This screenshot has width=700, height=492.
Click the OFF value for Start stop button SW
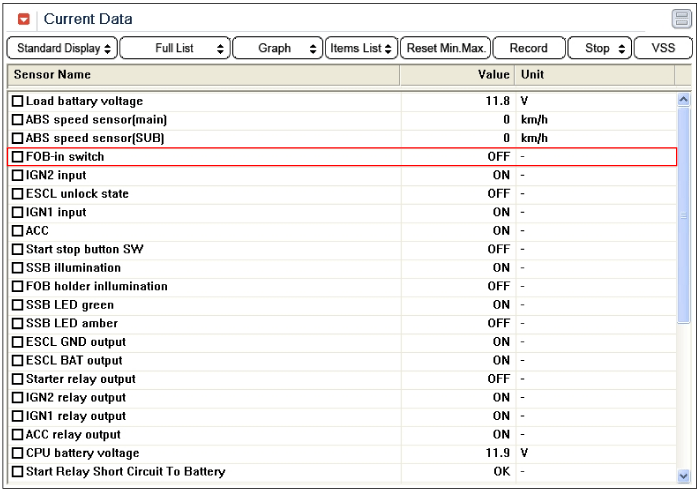point(499,249)
